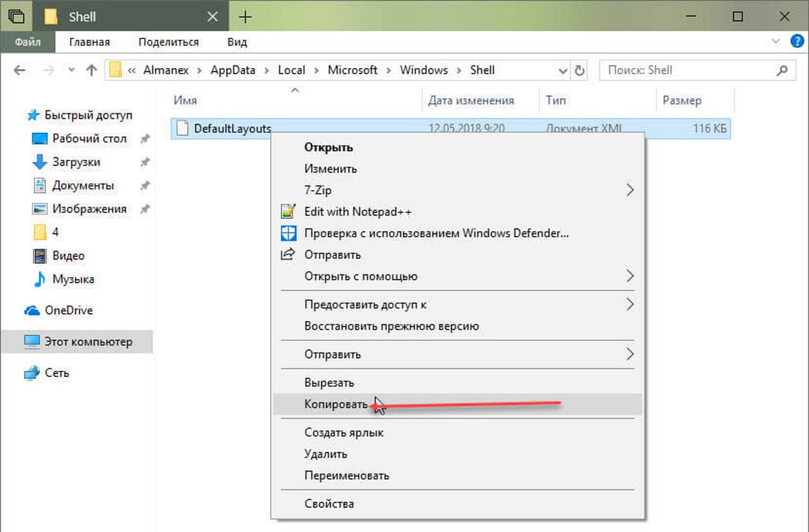Choose Вырезать in the context menu
Viewport: 809px width, 532px height.
point(458,383)
